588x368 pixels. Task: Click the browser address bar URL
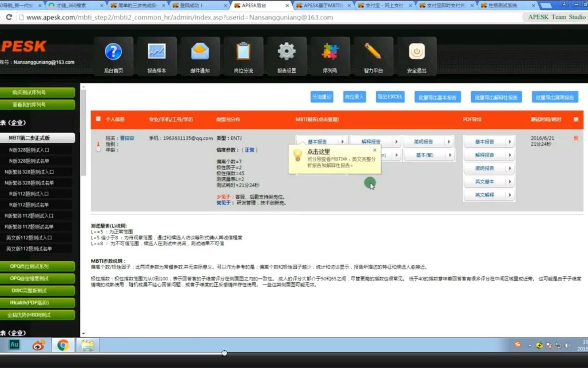(x=179, y=17)
